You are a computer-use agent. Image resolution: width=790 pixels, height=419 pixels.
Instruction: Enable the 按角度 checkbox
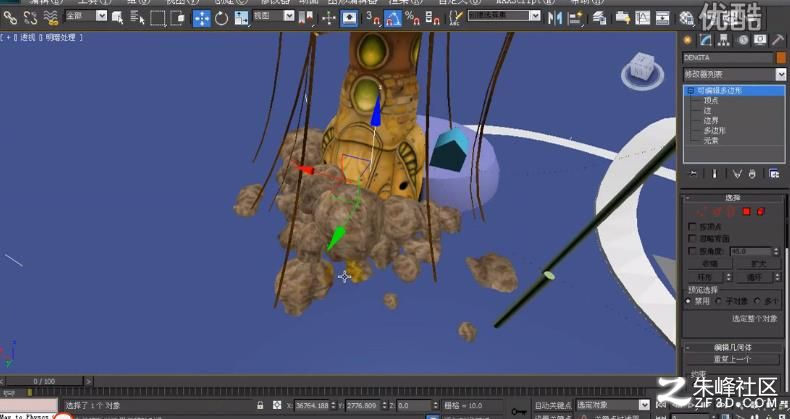point(692,250)
